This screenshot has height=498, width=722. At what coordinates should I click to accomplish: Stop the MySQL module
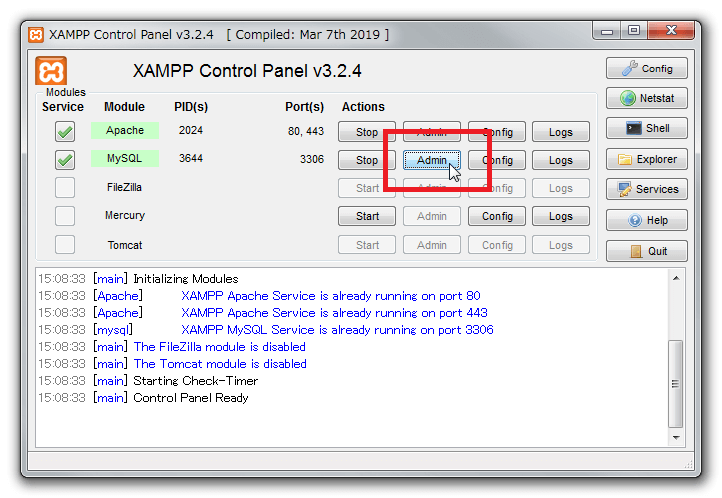click(367, 160)
